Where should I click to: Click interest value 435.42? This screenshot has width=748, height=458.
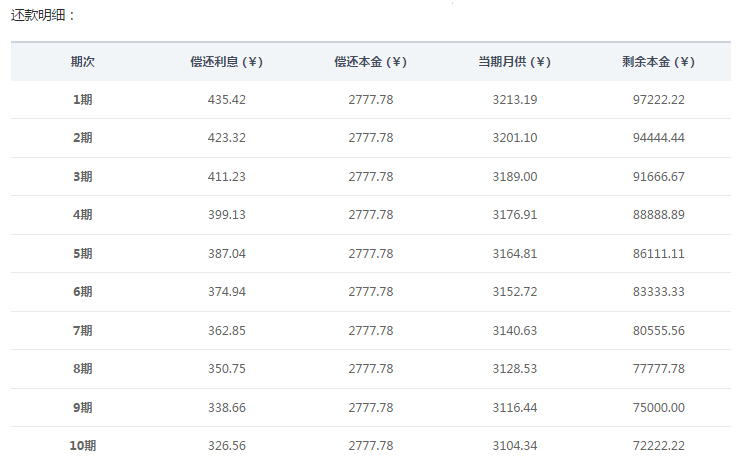tap(227, 100)
